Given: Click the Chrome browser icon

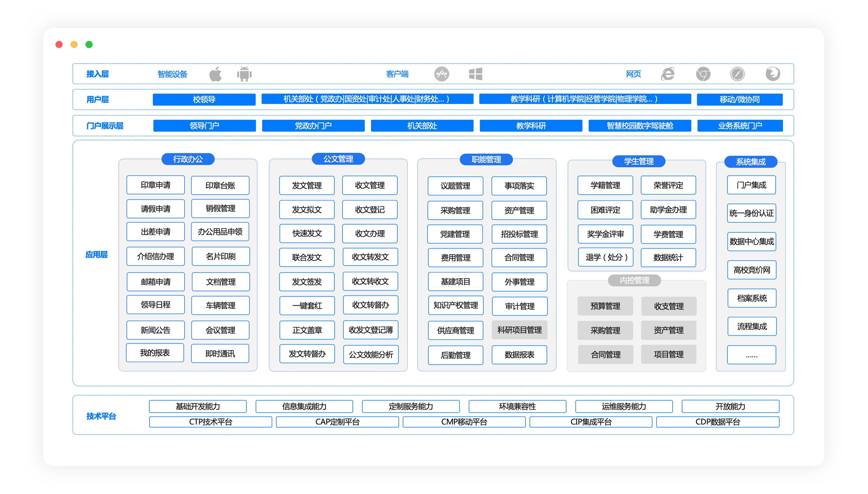Looking at the screenshot, I should pos(703,74).
